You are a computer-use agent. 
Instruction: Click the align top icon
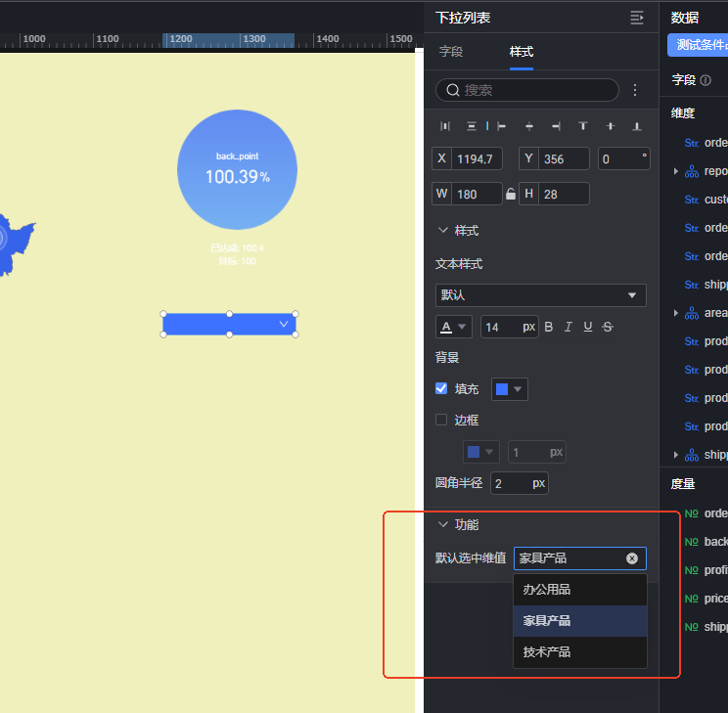pos(583,126)
